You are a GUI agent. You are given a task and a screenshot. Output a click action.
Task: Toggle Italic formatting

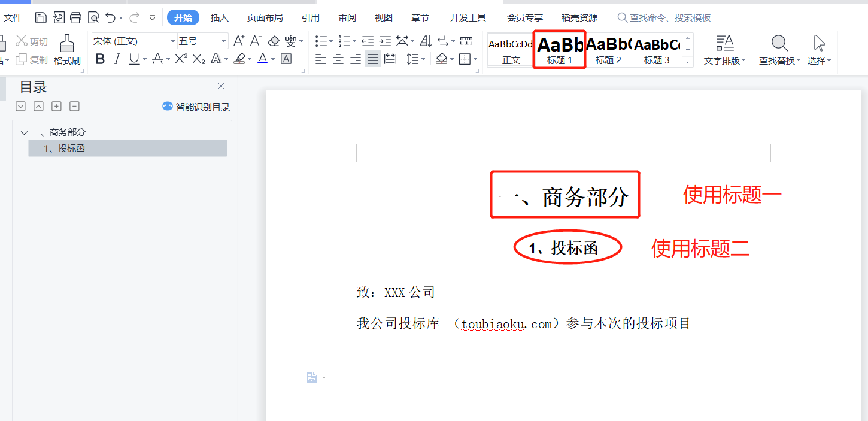pos(117,59)
